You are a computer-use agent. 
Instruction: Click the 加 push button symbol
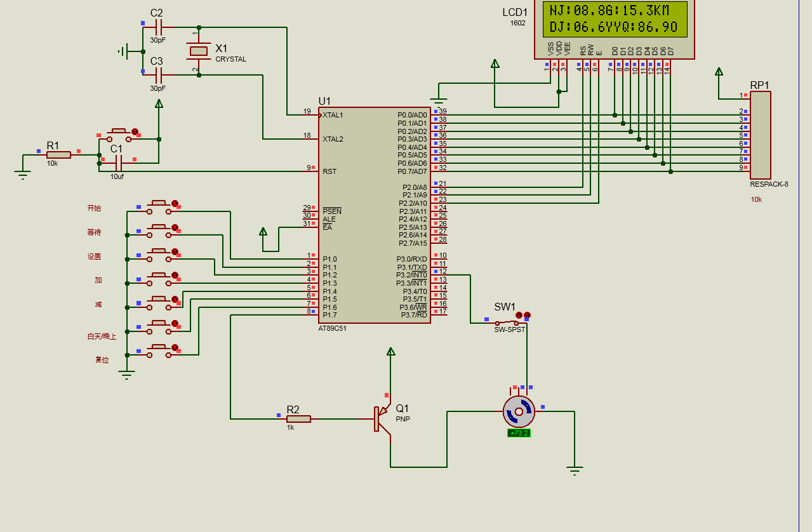159,279
